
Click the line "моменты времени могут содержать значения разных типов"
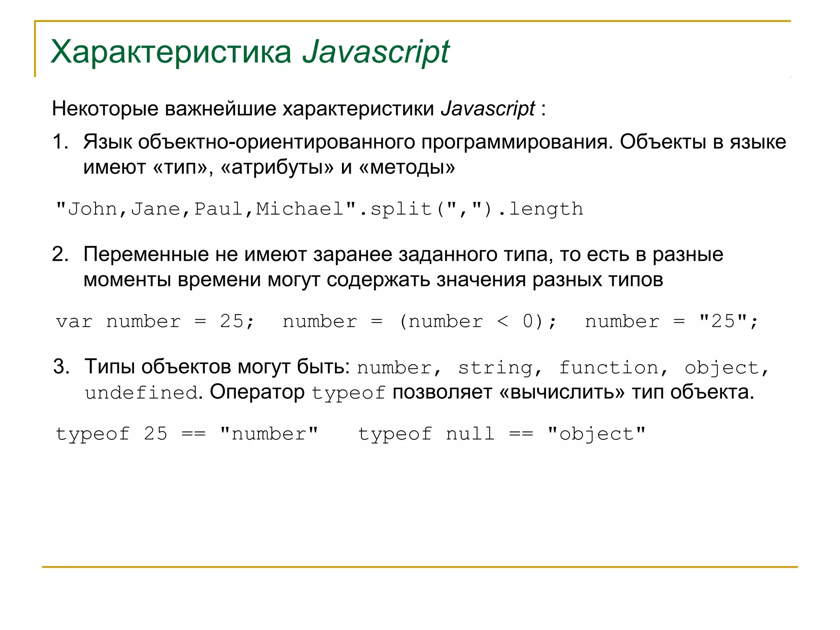point(373,280)
